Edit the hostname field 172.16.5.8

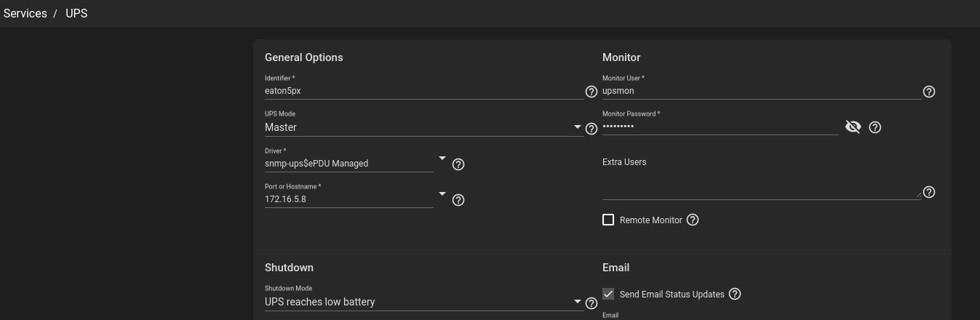click(x=349, y=199)
